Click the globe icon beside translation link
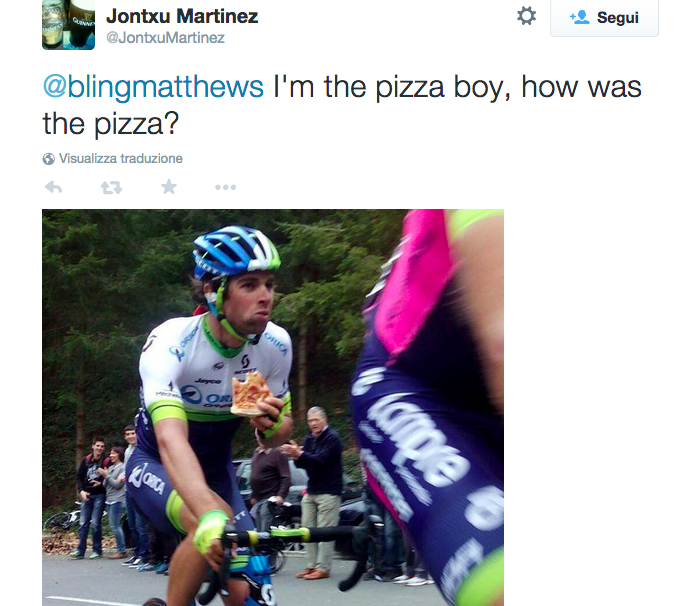 tap(48, 159)
